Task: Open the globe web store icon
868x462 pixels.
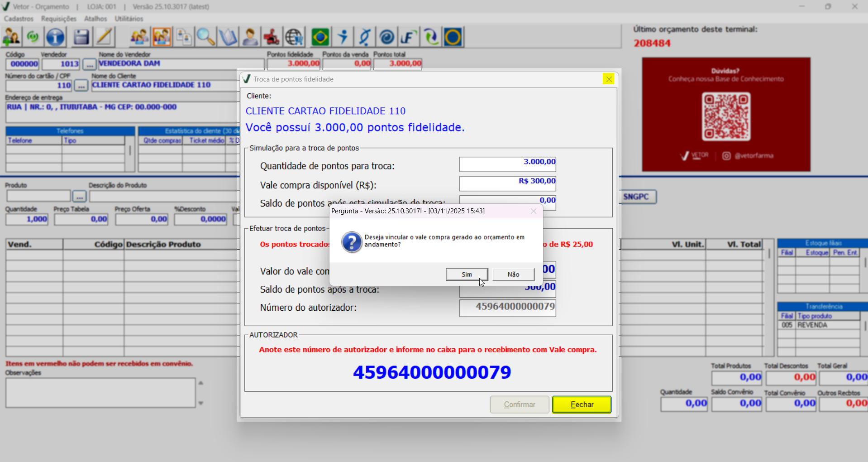Action: coord(294,37)
